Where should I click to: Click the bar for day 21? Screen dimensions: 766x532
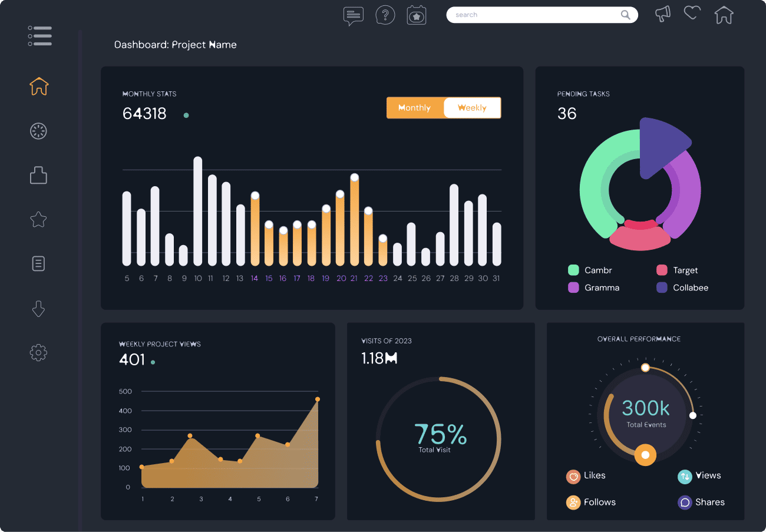tap(354, 221)
